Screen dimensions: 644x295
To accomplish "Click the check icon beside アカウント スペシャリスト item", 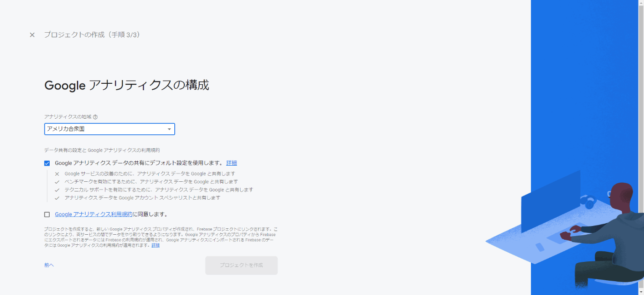I will pos(57,198).
